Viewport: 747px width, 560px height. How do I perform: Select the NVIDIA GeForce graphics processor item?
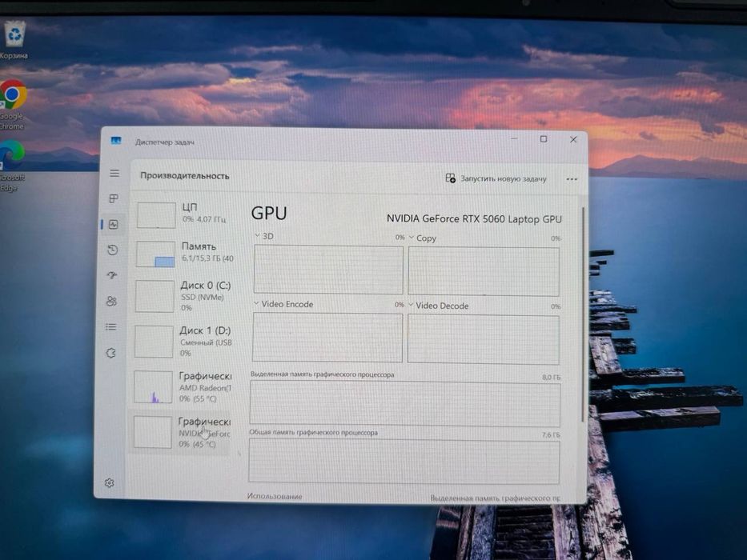point(180,432)
